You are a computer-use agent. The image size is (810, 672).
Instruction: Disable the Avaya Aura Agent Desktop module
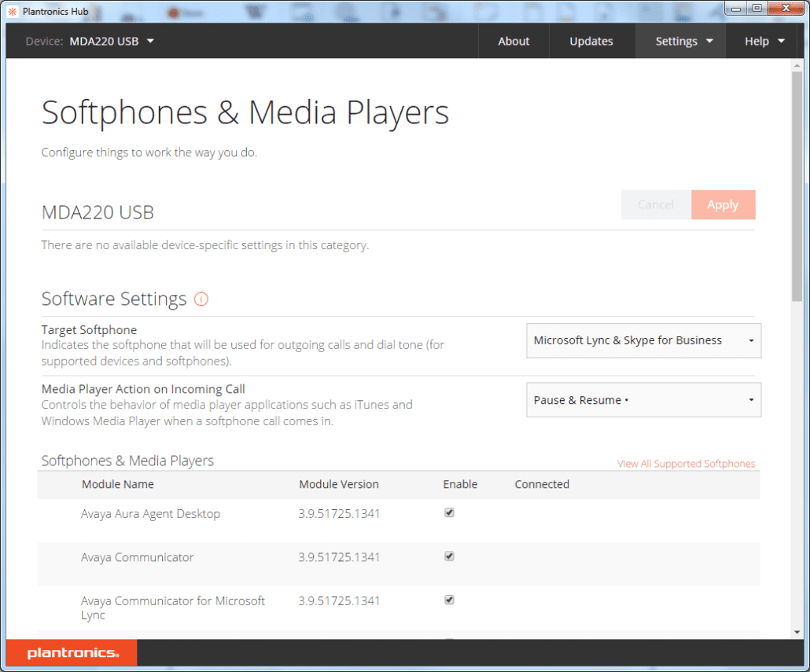coord(449,512)
